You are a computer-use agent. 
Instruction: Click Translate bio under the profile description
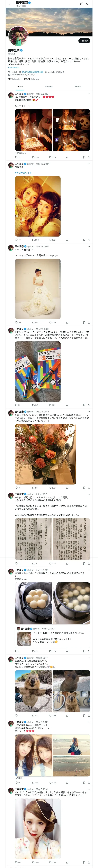pyautogui.click(x=14, y=67)
